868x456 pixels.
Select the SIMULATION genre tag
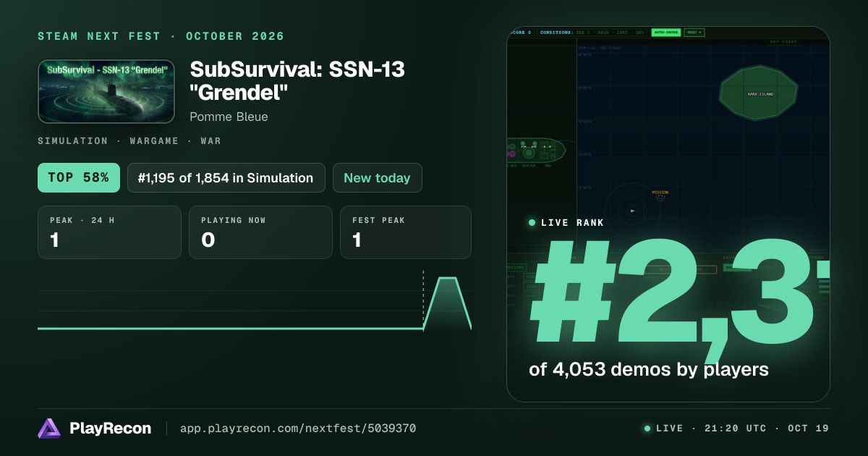point(72,141)
